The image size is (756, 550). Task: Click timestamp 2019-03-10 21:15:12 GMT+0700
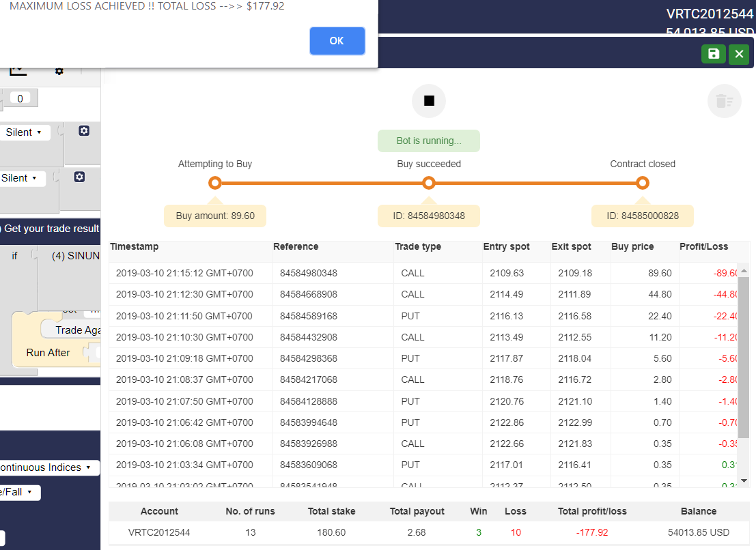tap(184, 273)
